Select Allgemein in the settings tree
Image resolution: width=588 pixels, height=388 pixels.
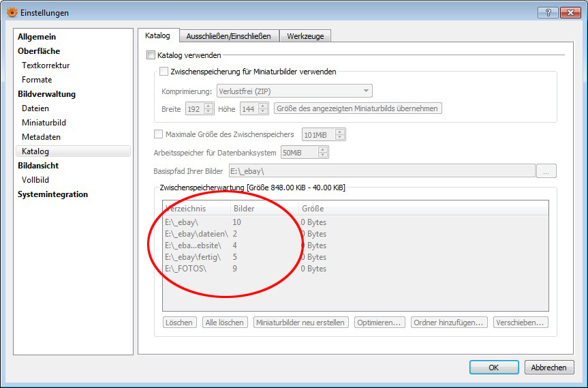tap(37, 37)
